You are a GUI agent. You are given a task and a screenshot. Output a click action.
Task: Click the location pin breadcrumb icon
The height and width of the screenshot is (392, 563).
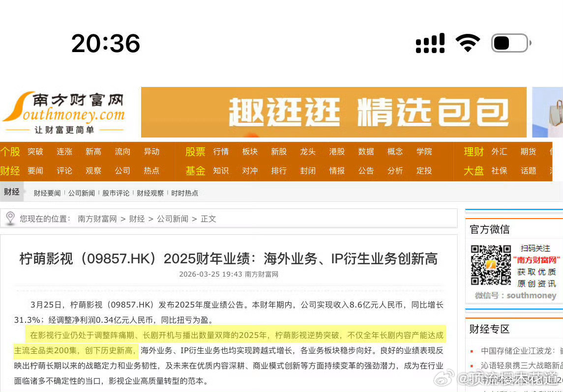click(10, 218)
